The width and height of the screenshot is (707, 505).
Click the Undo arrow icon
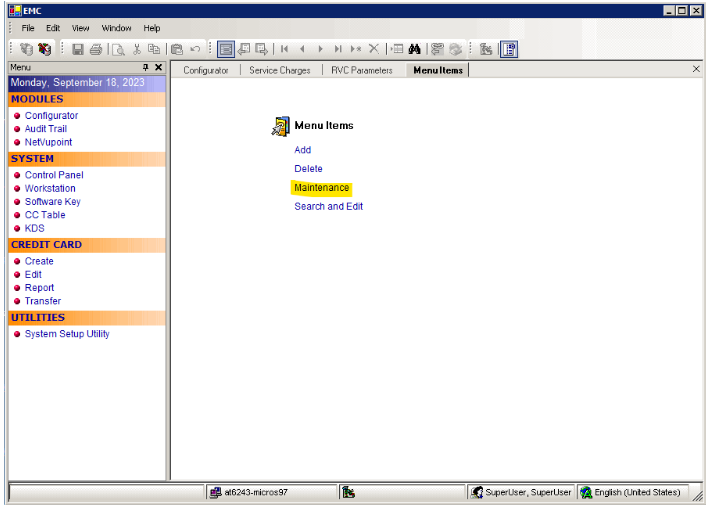point(195,48)
